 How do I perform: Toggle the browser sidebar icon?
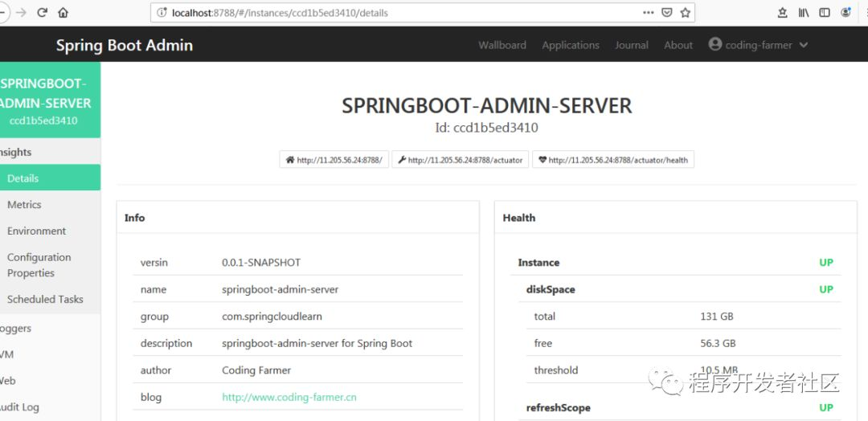point(825,13)
